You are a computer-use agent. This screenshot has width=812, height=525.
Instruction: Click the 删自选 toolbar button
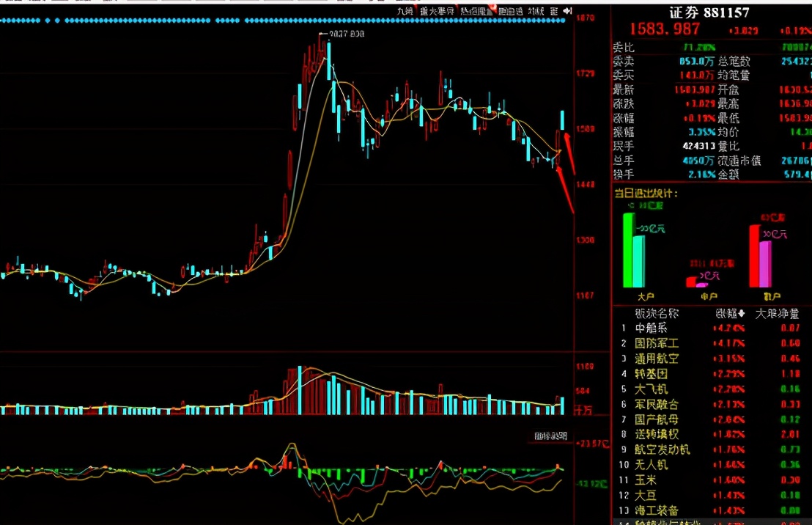click(x=511, y=11)
